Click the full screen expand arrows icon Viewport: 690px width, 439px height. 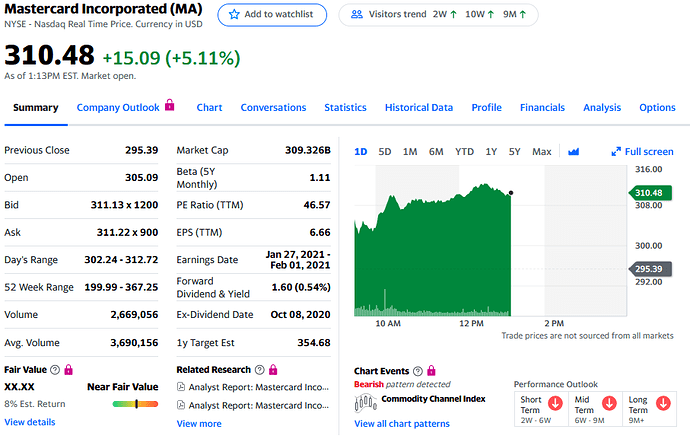coord(616,152)
